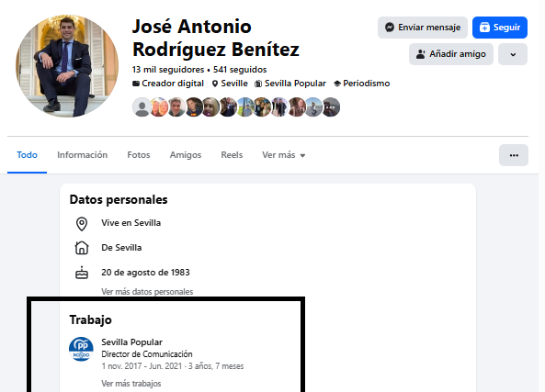The image size is (545, 392).
Task: Open the first gray default friend avatar
Action: point(142,106)
